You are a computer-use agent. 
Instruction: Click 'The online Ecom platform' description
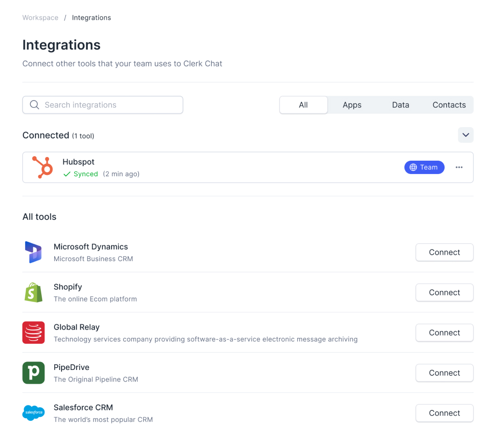[x=95, y=299]
